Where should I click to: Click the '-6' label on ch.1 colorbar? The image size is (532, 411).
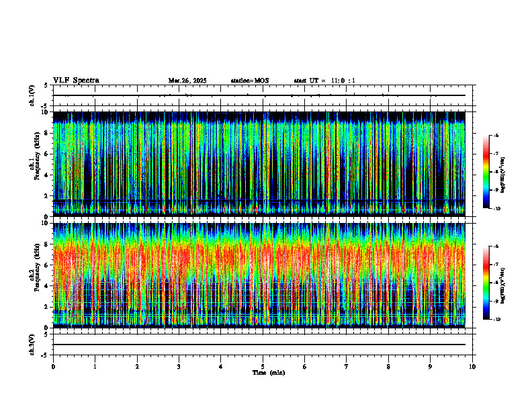tap(496, 135)
